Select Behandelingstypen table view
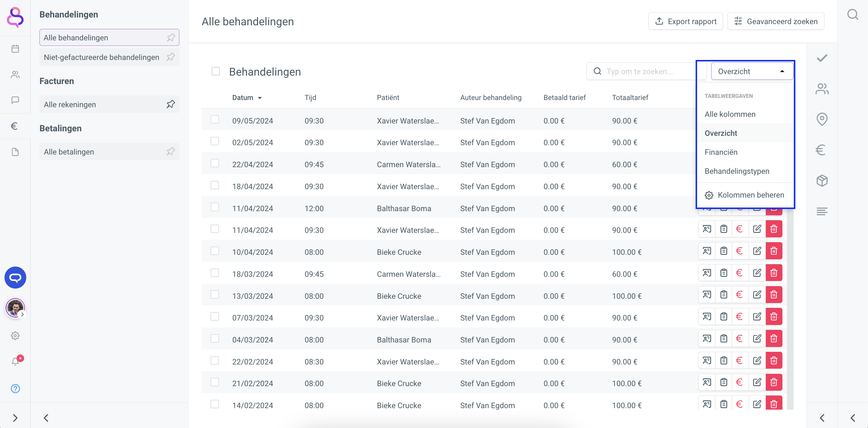This screenshot has width=868, height=428. pos(745,171)
